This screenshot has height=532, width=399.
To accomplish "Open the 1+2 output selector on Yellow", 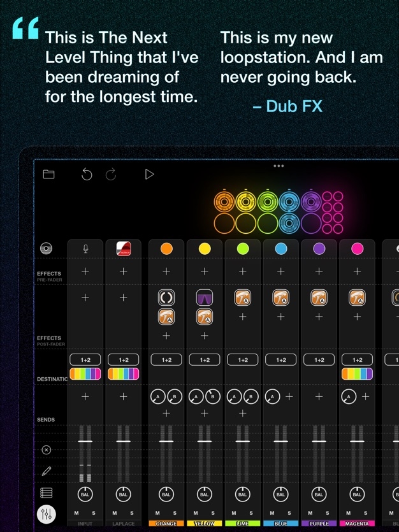I will click(205, 359).
